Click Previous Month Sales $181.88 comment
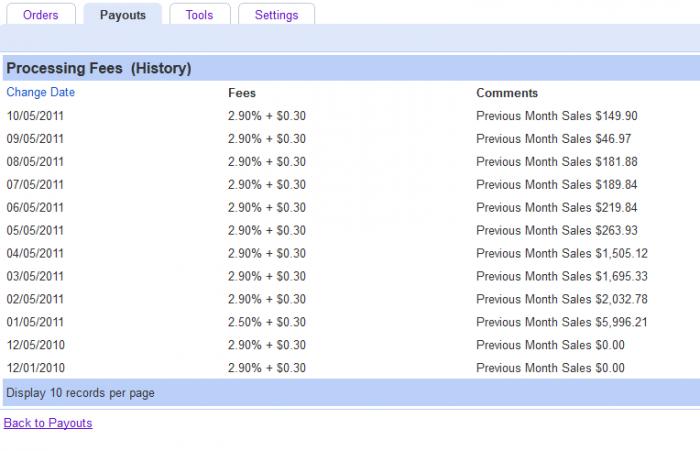 pyautogui.click(x=557, y=161)
